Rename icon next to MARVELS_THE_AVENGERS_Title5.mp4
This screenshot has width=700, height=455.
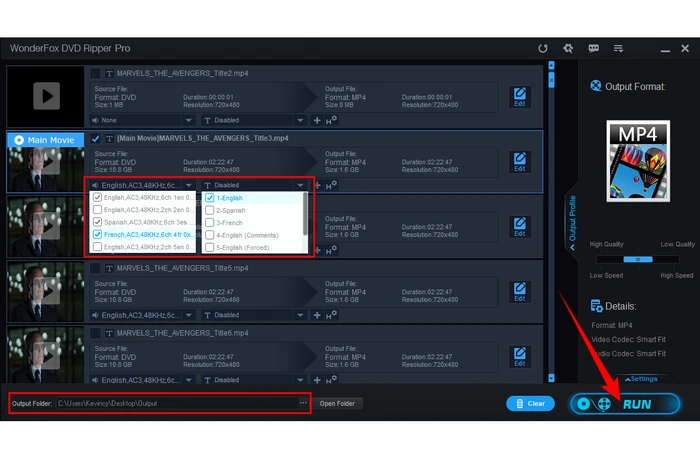109,268
